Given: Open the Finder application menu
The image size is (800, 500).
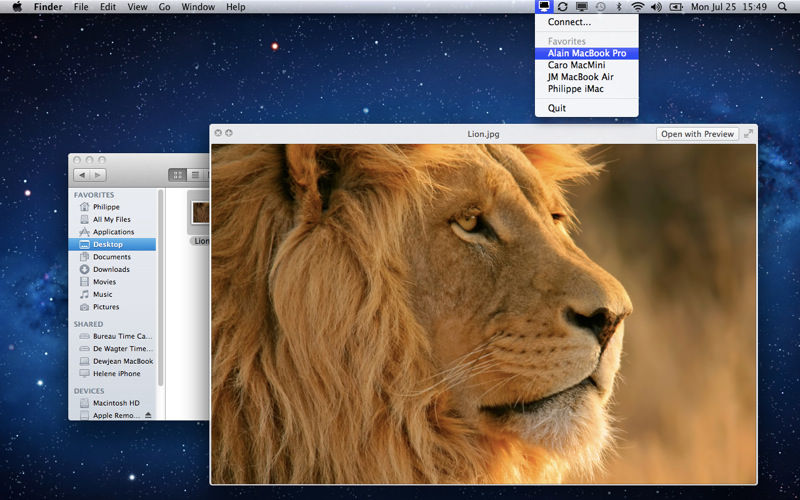Looking at the screenshot, I should (x=48, y=7).
